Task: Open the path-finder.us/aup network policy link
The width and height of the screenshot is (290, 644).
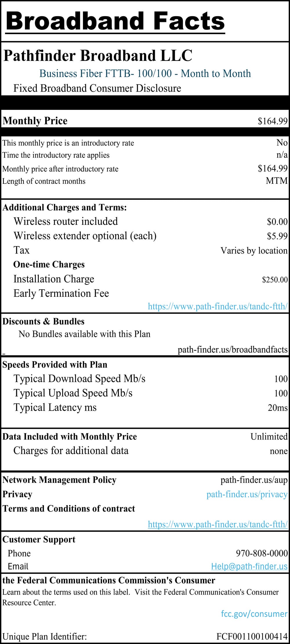Action: click(x=254, y=480)
